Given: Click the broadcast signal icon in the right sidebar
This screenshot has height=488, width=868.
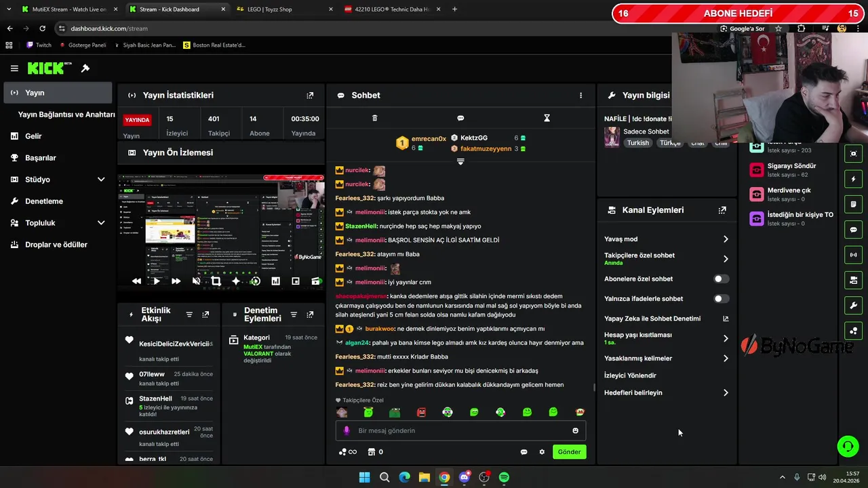Looking at the screenshot, I should 853,255.
